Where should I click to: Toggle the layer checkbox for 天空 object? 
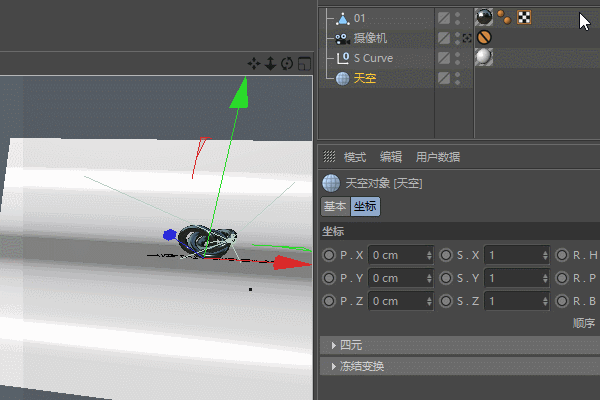[444, 78]
